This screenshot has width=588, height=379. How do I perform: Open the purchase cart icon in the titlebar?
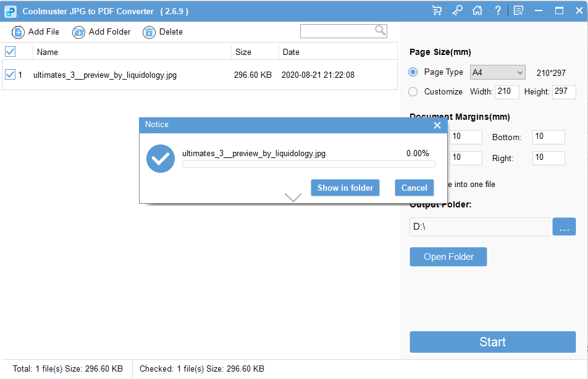point(437,10)
